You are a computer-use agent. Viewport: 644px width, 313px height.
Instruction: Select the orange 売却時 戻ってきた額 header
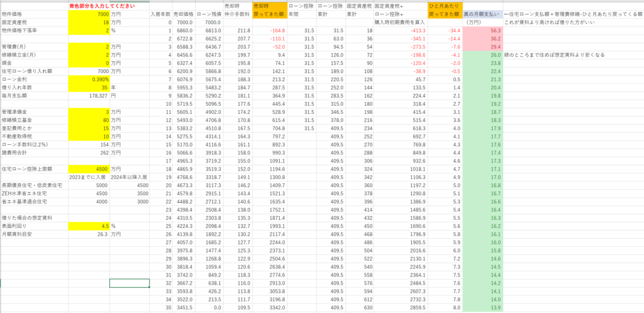[x=269, y=9]
